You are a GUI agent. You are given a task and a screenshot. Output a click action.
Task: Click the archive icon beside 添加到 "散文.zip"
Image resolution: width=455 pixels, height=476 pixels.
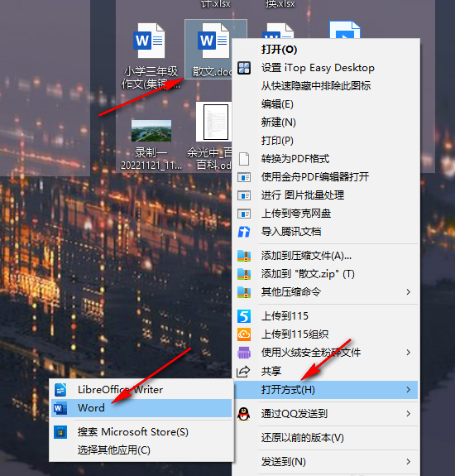pos(244,274)
